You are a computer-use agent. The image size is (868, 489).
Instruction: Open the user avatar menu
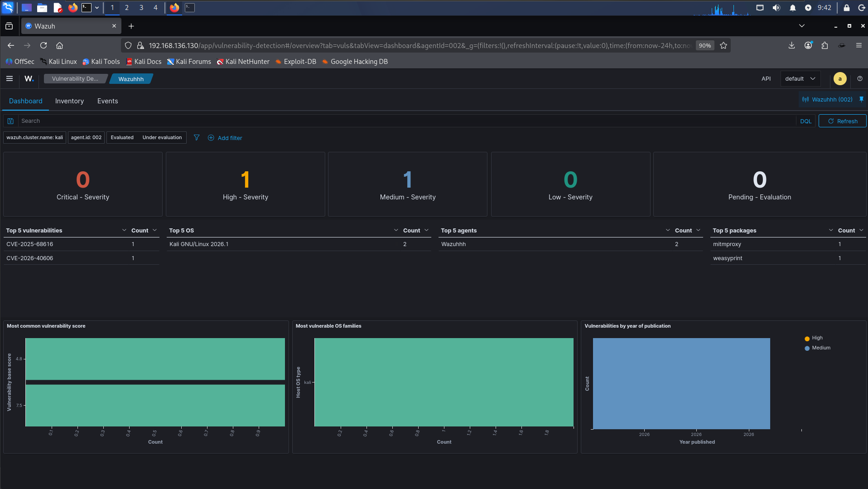(840, 78)
